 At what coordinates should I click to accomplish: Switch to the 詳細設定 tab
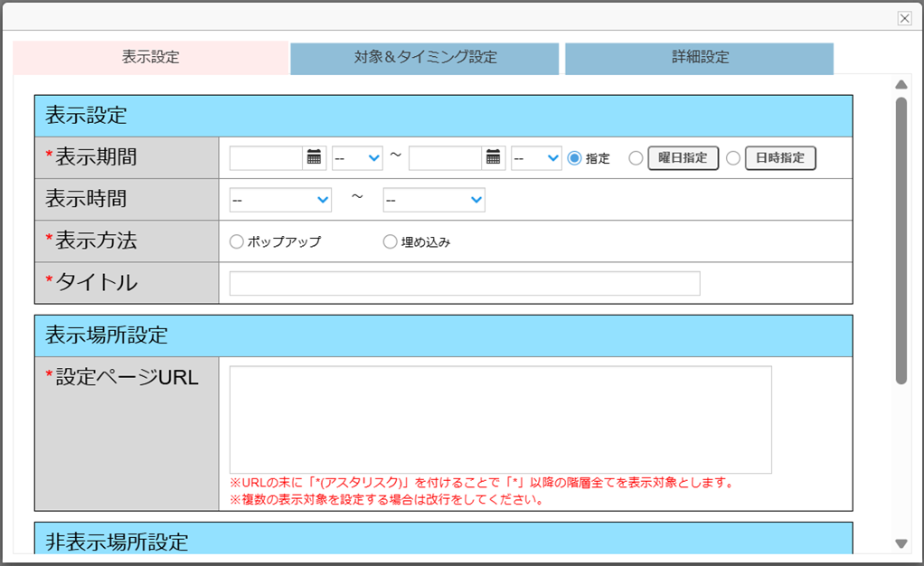click(x=699, y=58)
